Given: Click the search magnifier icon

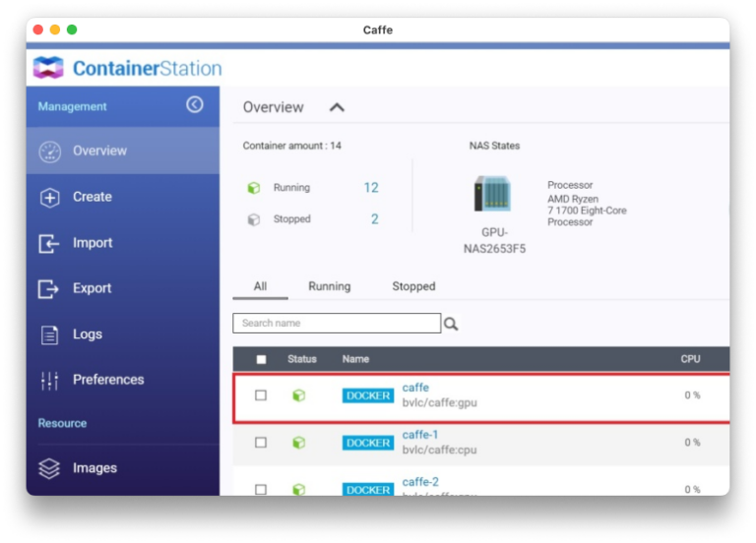Looking at the screenshot, I should (x=451, y=324).
